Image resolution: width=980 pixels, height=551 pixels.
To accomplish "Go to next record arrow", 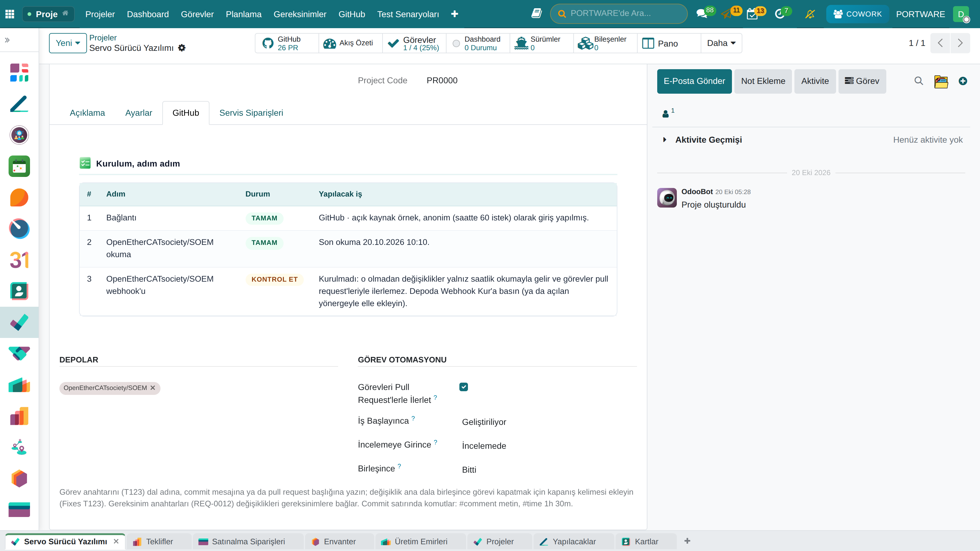I will [960, 43].
